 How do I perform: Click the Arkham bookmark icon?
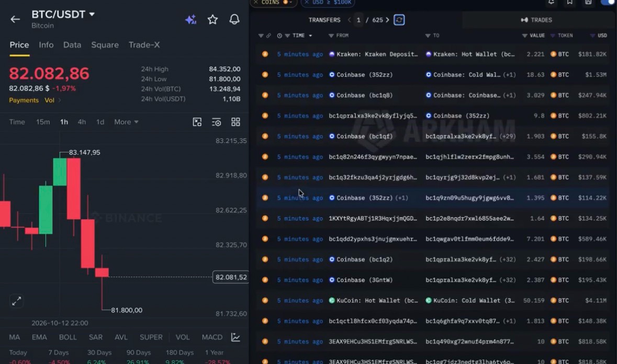click(x=569, y=3)
